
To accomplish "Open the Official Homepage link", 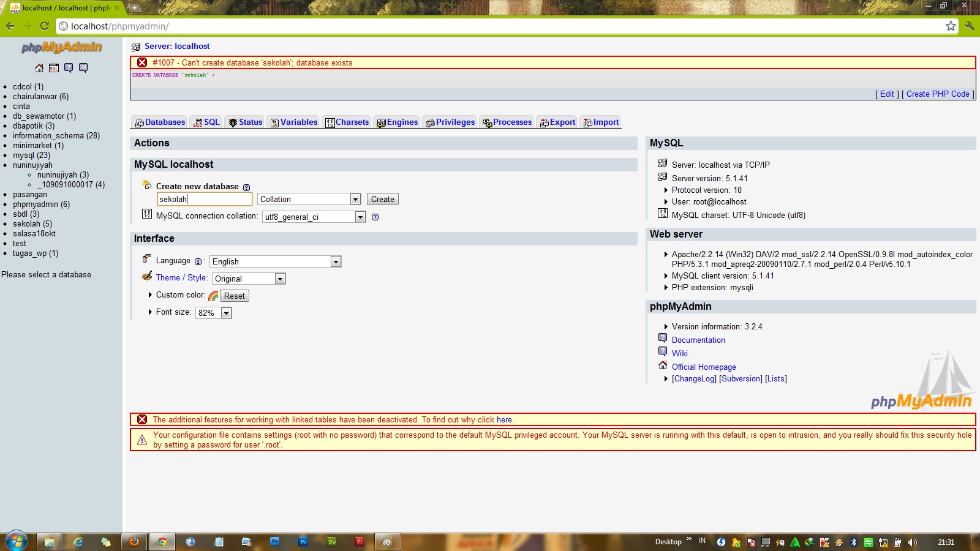I will (704, 367).
